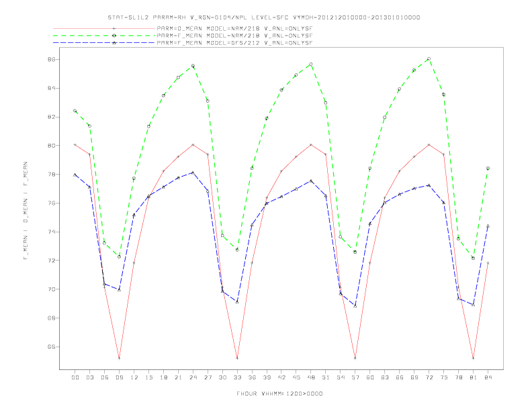The width and height of the screenshot is (532, 411).
Task: Click the y-axis label F_MEAN | O_MEAN | F_MEAN
Action: click(x=26, y=211)
